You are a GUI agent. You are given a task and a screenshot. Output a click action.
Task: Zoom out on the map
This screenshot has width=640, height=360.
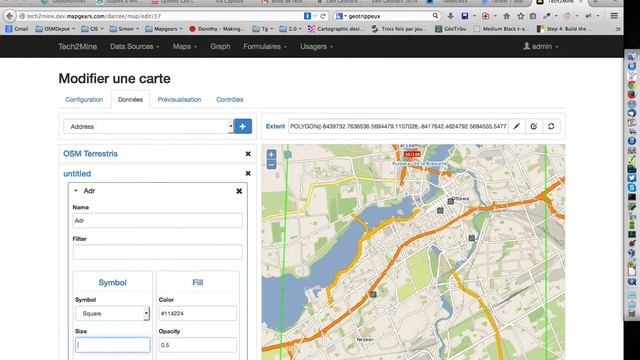pos(271,164)
